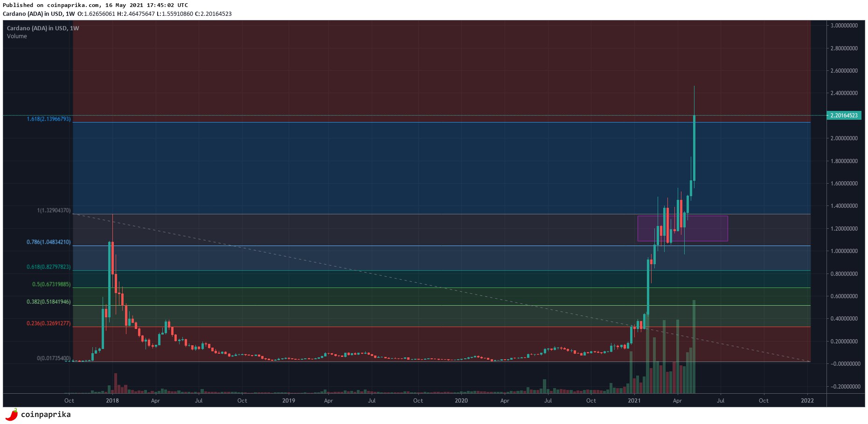The image size is (868, 424).
Task: Click the 0.5(0.67319885) Fibonacci label
Action: pos(51,284)
